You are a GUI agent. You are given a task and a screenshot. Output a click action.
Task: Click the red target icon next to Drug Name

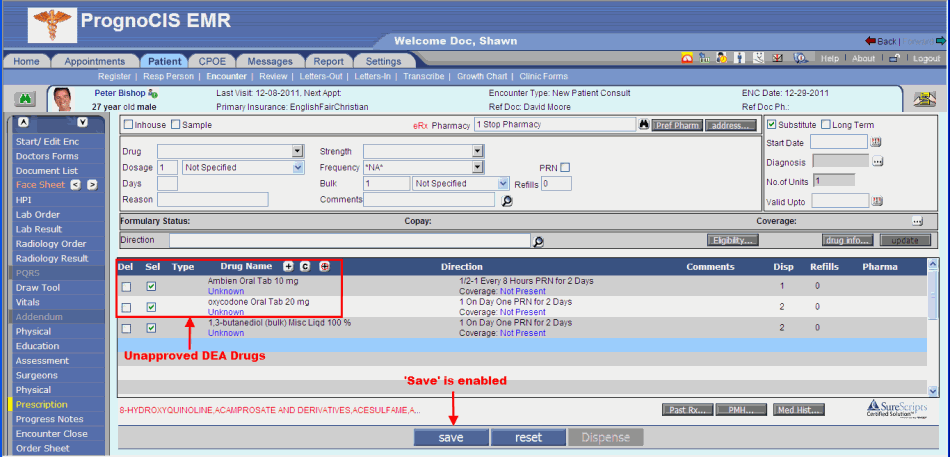325,267
